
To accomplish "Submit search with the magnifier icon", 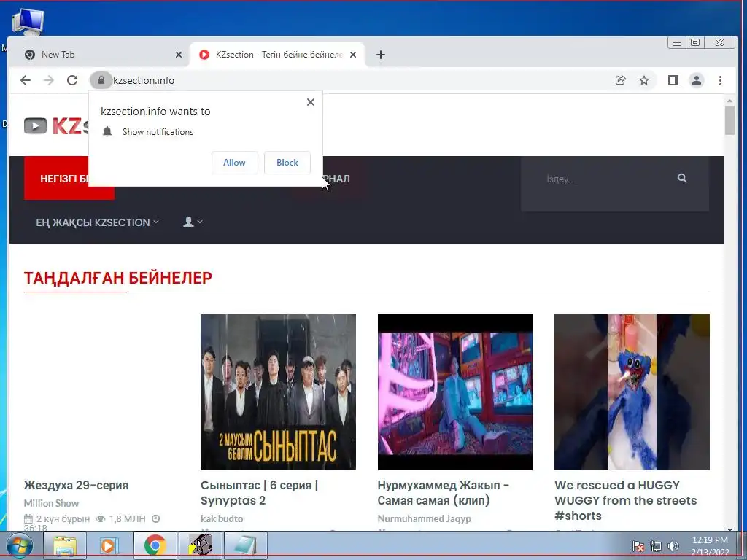I will [x=682, y=178].
